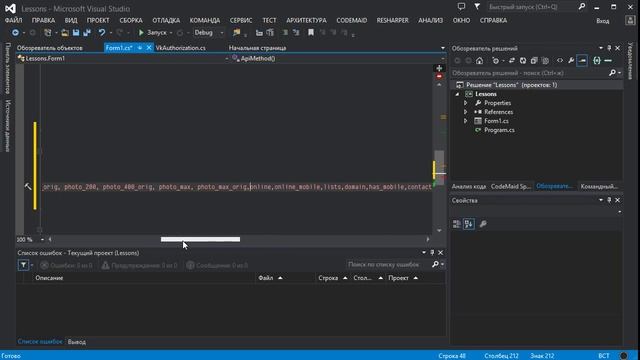640x360 pixels.
Task: Expand the References tree node
Action: (x=465, y=112)
